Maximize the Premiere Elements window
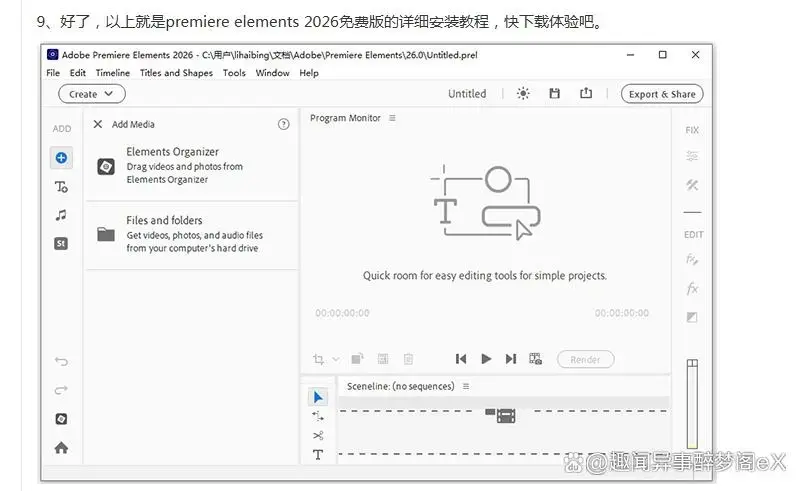Image resolution: width=802 pixels, height=491 pixels. (662, 55)
